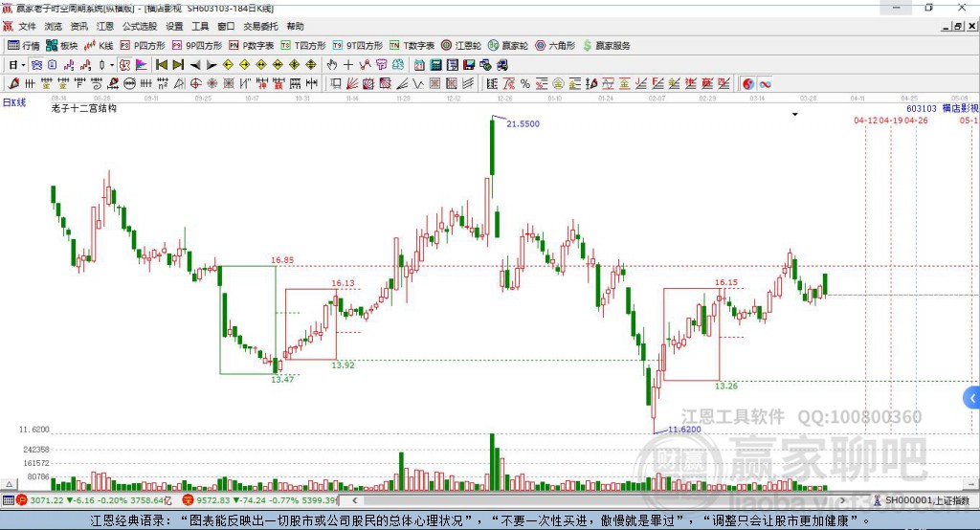Click horizontal scrollbar left arrow
Image resolution: width=980 pixels, height=530 pixels.
[x=355, y=500]
